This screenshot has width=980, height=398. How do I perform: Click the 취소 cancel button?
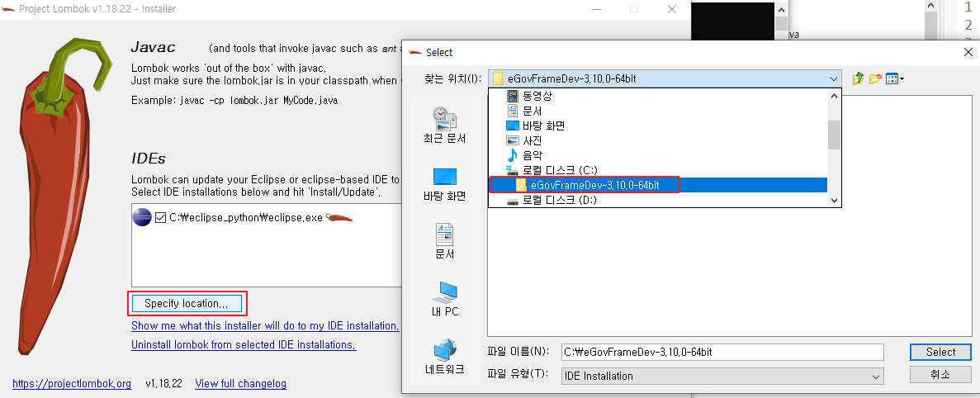940,375
